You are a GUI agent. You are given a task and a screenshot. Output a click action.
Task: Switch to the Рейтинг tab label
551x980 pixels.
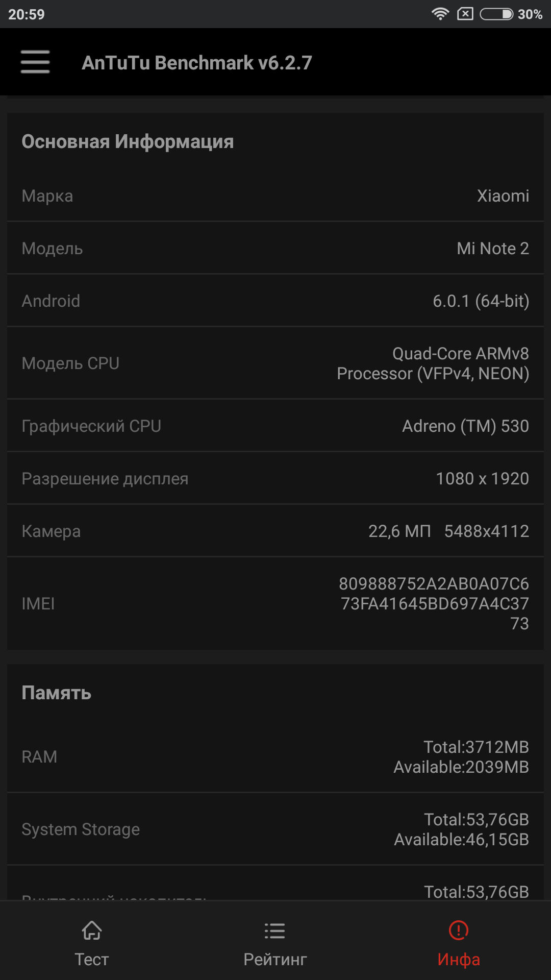pyautogui.click(x=275, y=960)
